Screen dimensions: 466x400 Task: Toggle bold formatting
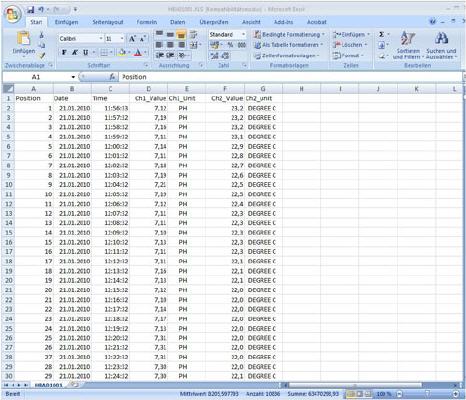coord(64,53)
